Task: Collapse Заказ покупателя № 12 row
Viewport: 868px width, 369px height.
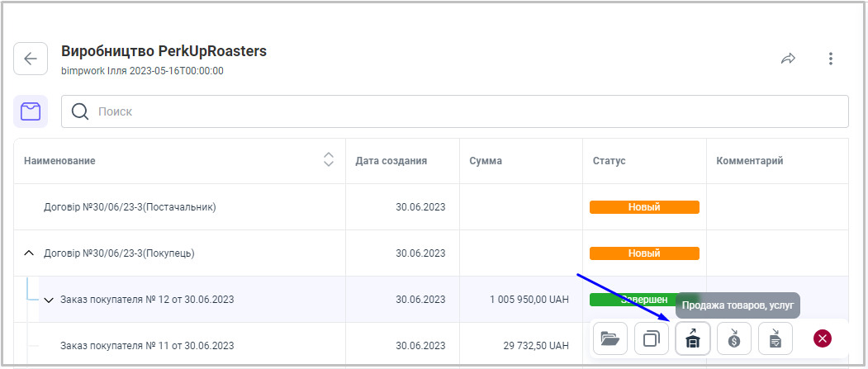Action: tap(49, 300)
